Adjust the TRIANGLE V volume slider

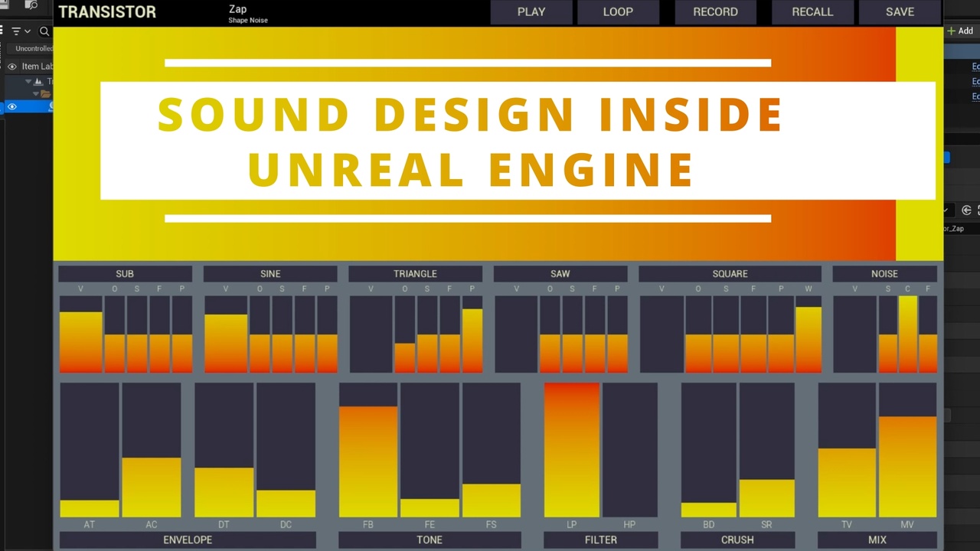[371, 334]
